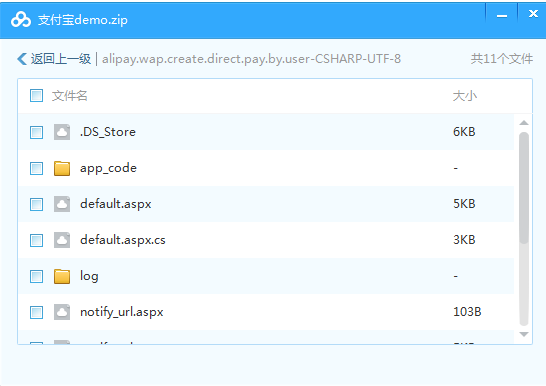Click the 文件名 column header

[69, 95]
